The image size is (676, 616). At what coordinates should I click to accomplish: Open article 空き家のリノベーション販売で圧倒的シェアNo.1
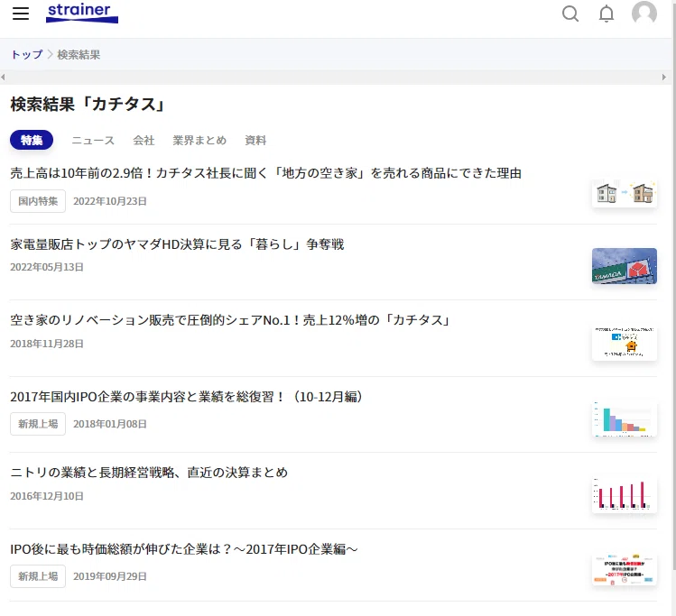(x=230, y=320)
